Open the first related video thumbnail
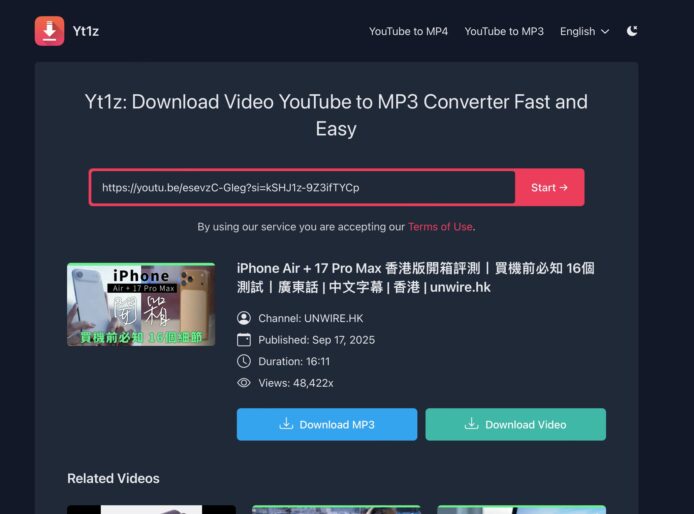This screenshot has height=514, width=694. click(x=151, y=509)
